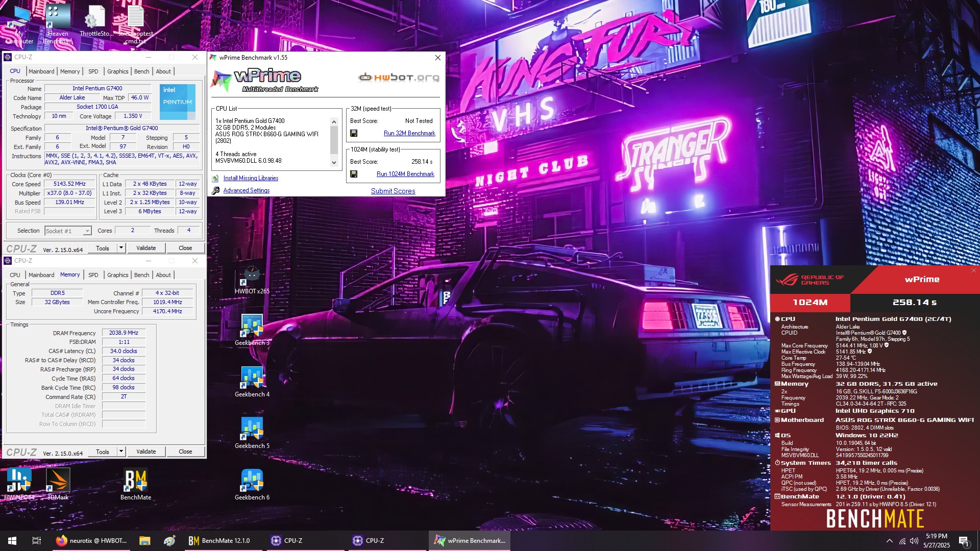This screenshot has height=551, width=980.
Task: Click Advanced Settings link
Action: 247,190
